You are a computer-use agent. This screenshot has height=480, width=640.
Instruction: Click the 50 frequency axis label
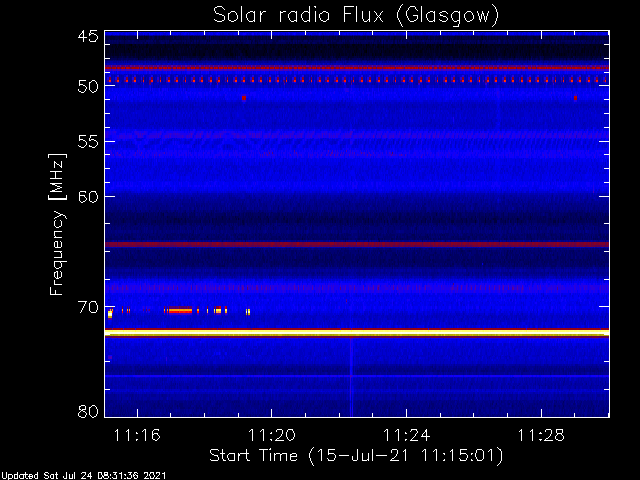click(88, 86)
